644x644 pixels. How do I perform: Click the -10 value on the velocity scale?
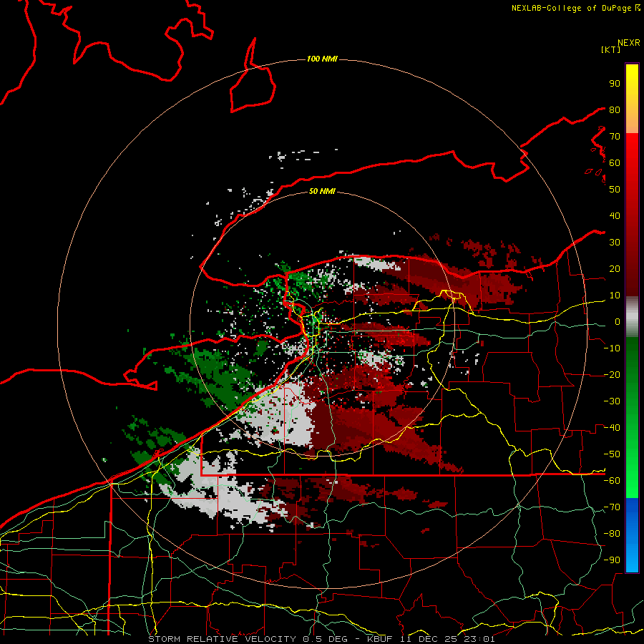[612, 348]
